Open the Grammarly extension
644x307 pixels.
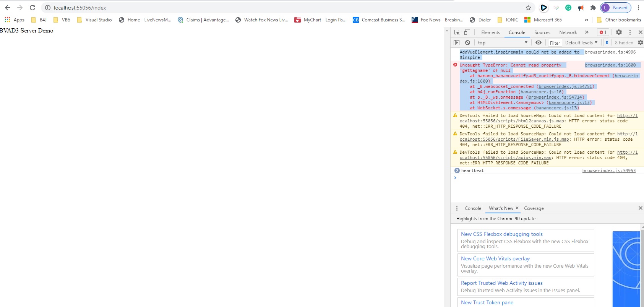point(568,8)
